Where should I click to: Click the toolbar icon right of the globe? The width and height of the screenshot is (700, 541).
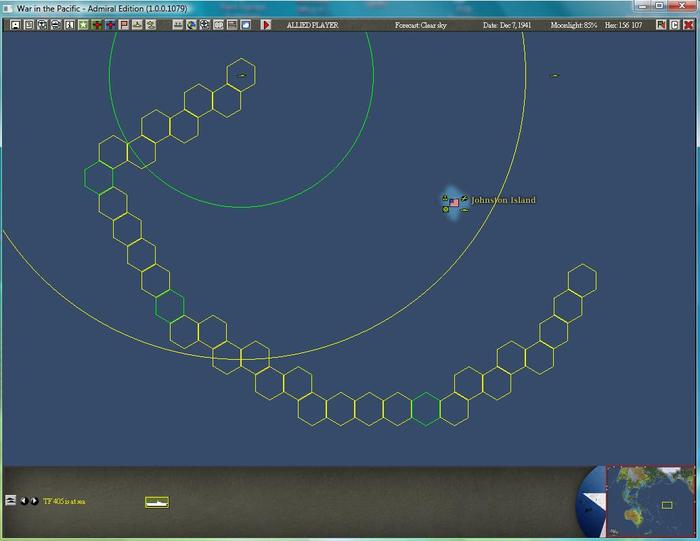(x=204, y=25)
